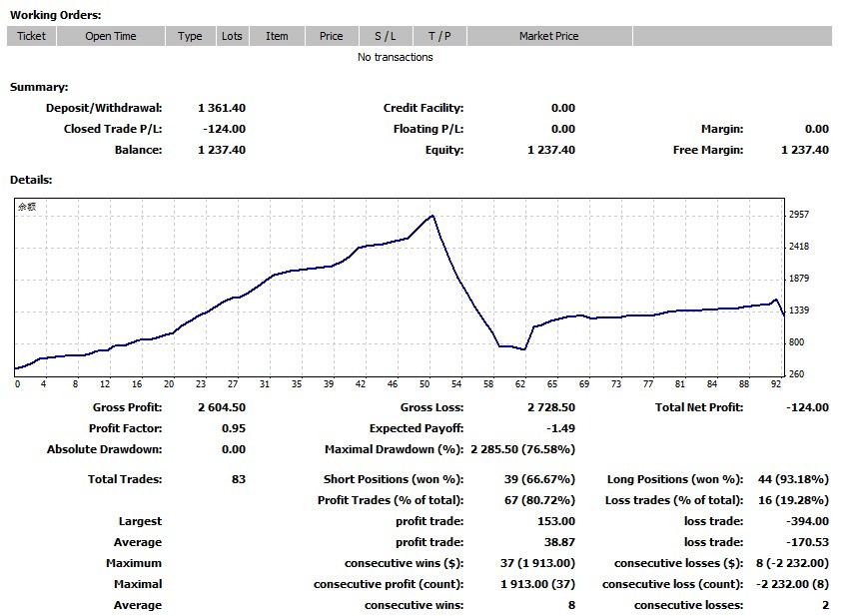Click the Lots column header

pyautogui.click(x=232, y=36)
